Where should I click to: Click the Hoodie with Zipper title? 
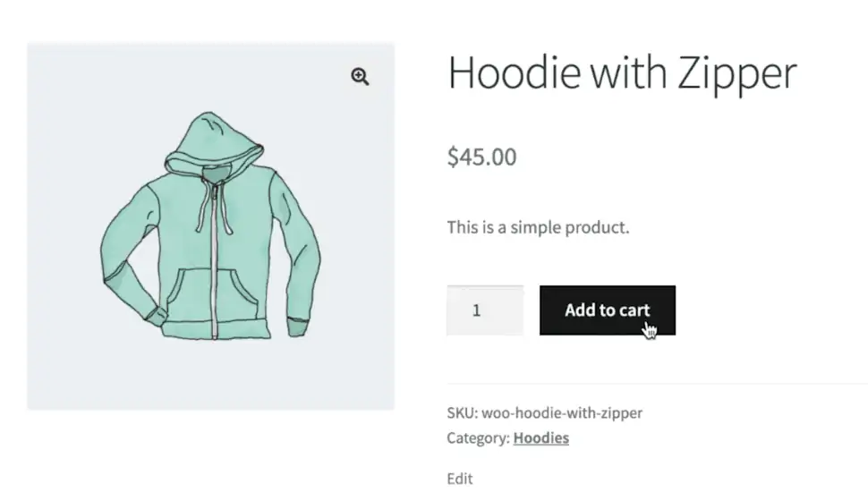tap(621, 72)
